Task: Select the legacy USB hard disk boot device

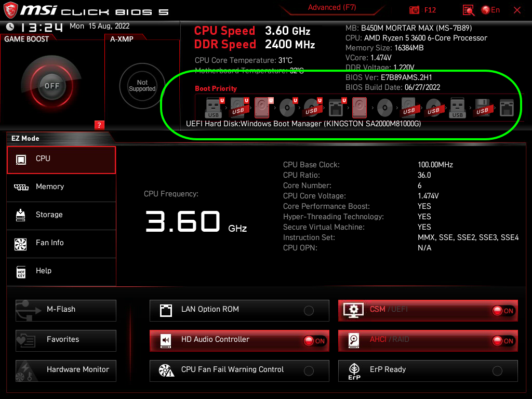Action: (409, 108)
